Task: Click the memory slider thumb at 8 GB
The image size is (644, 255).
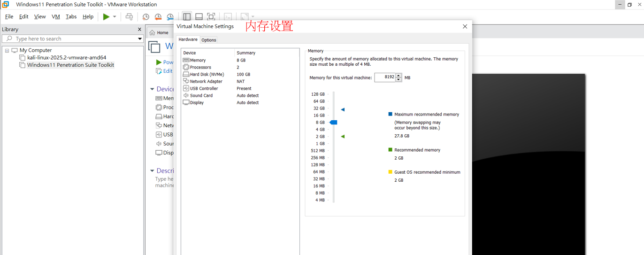Action: coord(333,122)
